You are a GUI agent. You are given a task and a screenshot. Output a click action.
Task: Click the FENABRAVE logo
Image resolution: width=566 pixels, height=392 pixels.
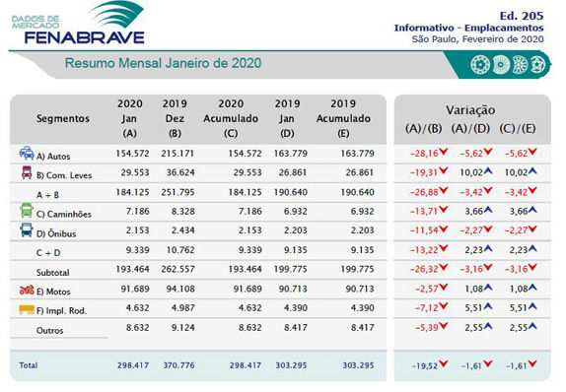pyautogui.click(x=79, y=24)
